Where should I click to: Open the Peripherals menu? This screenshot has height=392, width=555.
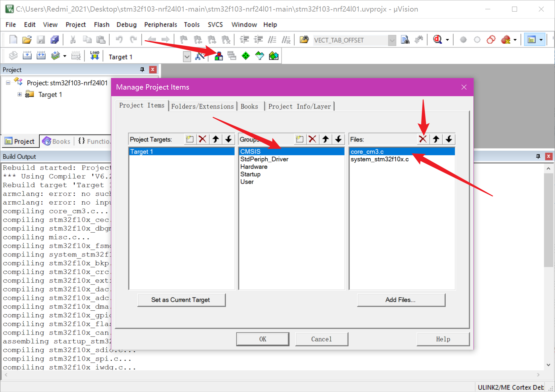point(161,24)
